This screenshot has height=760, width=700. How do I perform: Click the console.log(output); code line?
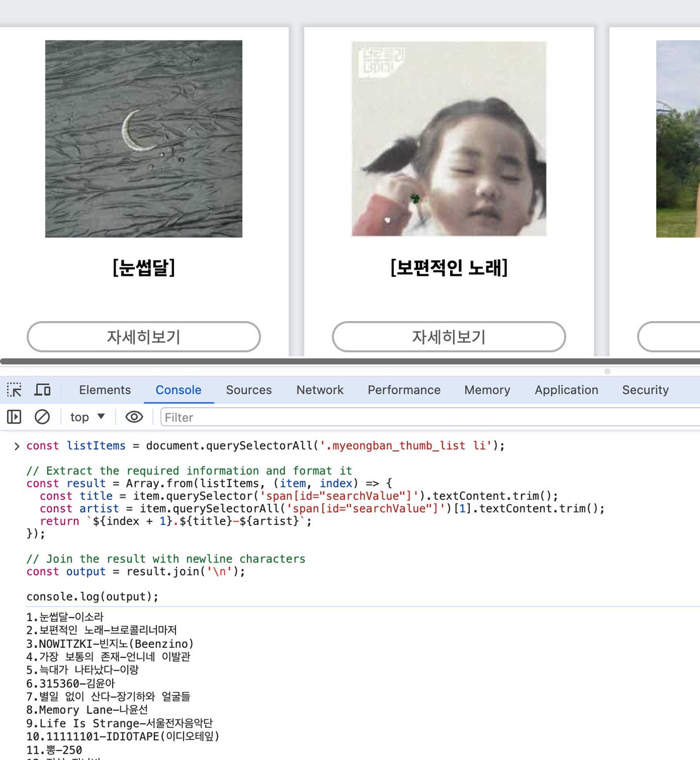tap(92, 597)
